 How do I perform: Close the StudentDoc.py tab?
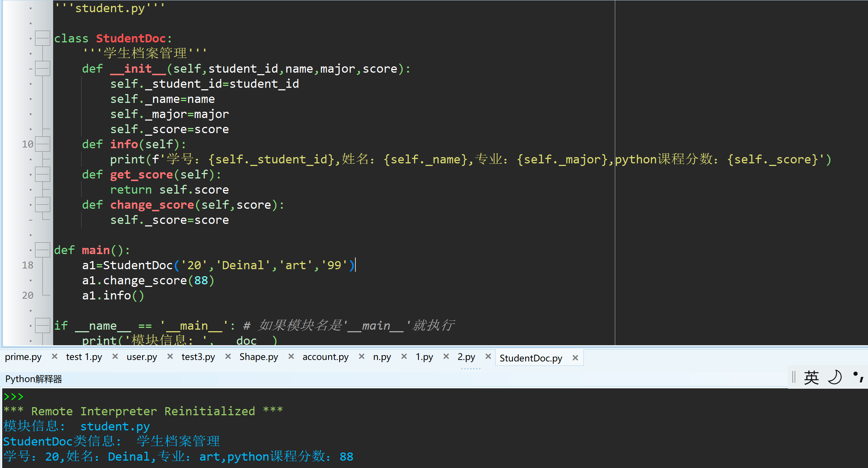click(x=575, y=358)
